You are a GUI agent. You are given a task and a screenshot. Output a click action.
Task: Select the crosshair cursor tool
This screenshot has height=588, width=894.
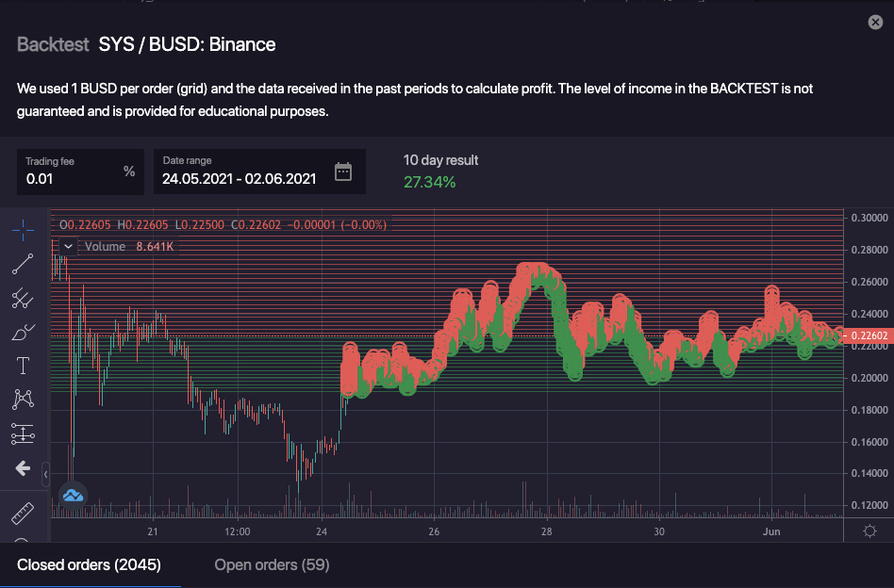coord(23,229)
